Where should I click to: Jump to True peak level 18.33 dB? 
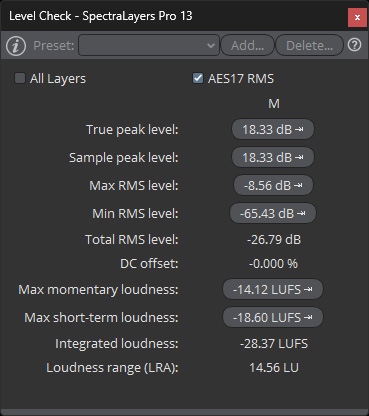pos(273,129)
